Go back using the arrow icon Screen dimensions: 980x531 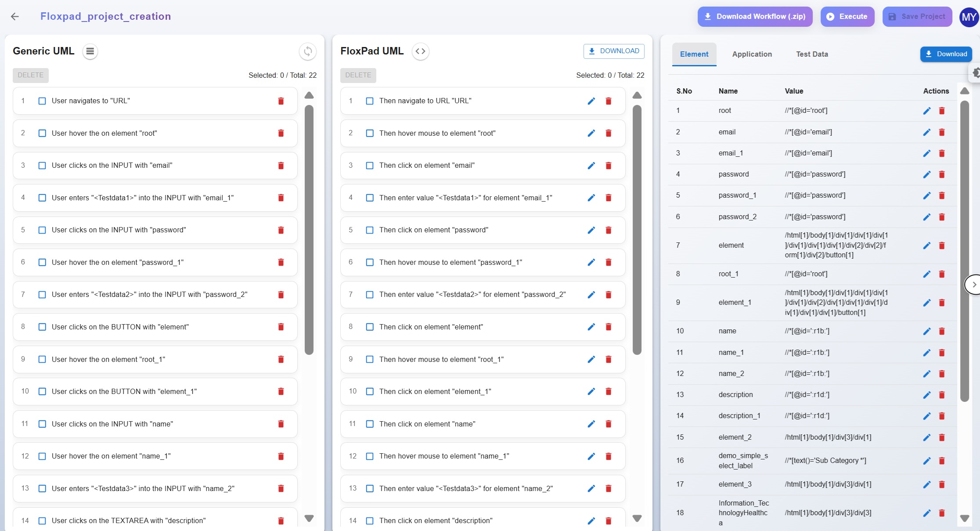click(x=15, y=16)
